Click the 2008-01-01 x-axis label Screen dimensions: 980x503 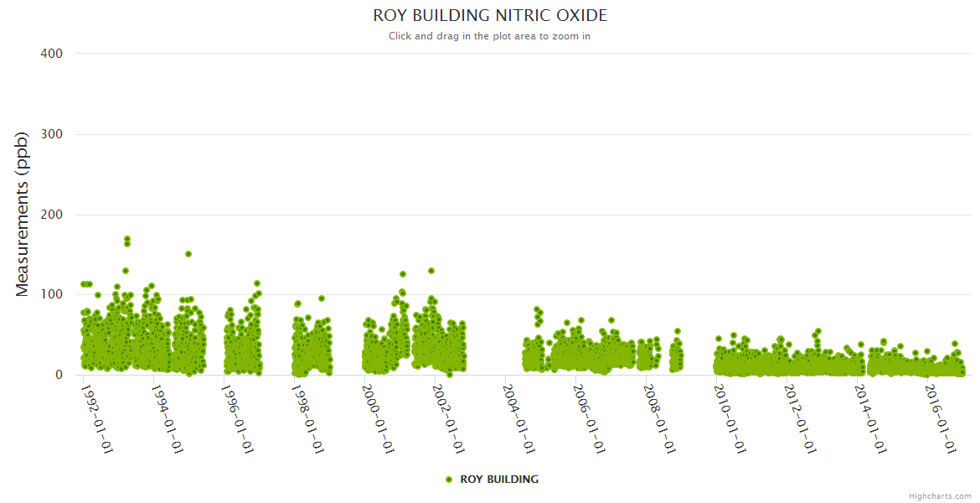click(660, 418)
